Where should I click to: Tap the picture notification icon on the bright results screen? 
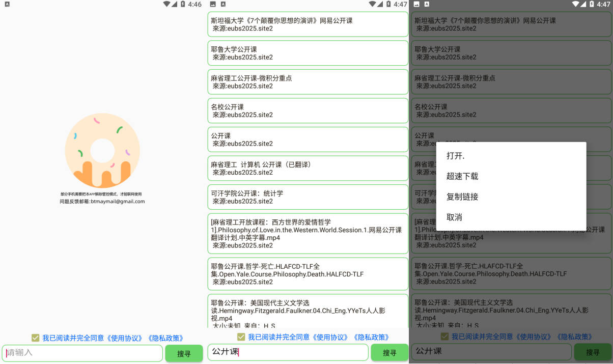tap(213, 4)
